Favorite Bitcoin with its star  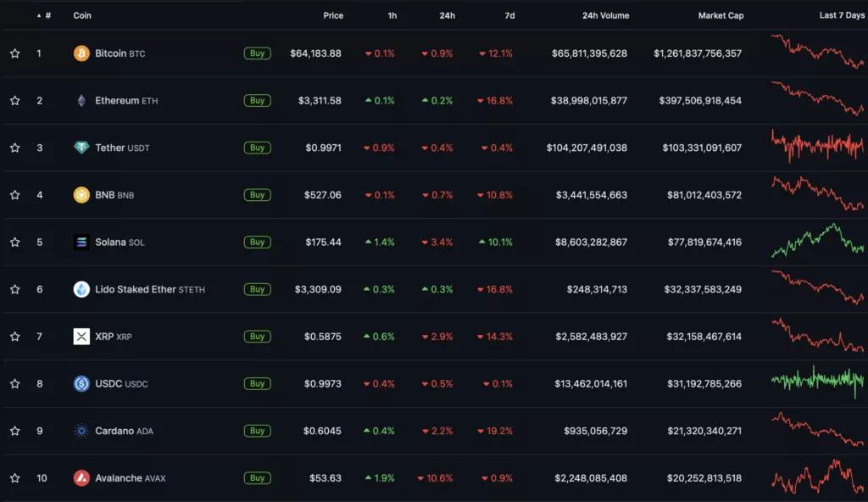tap(15, 53)
